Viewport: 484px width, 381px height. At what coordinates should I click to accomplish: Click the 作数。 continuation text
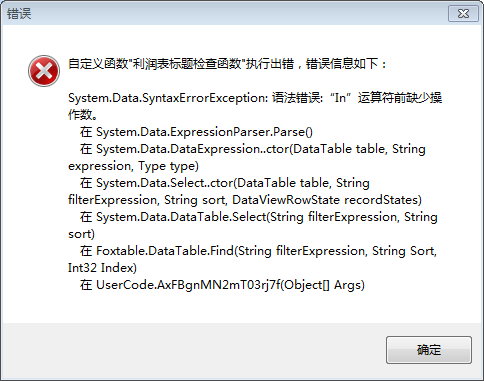[x=83, y=115]
